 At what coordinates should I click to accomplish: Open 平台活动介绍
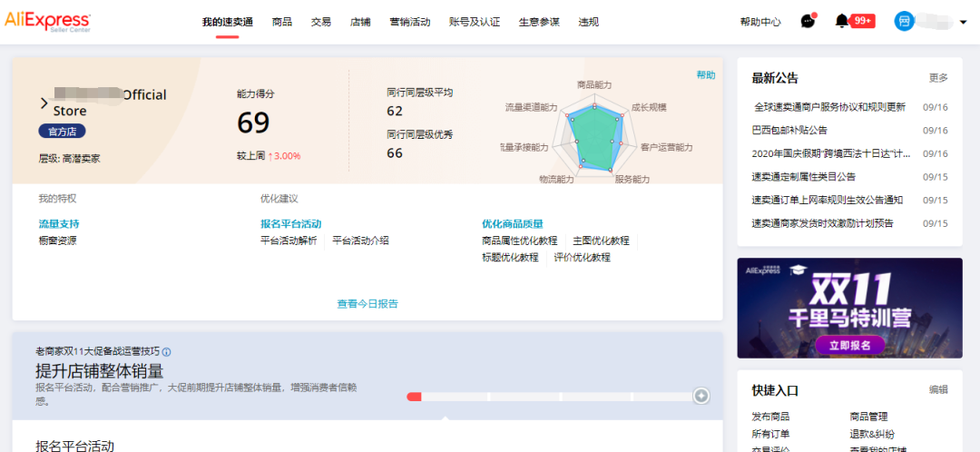tap(360, 241)
